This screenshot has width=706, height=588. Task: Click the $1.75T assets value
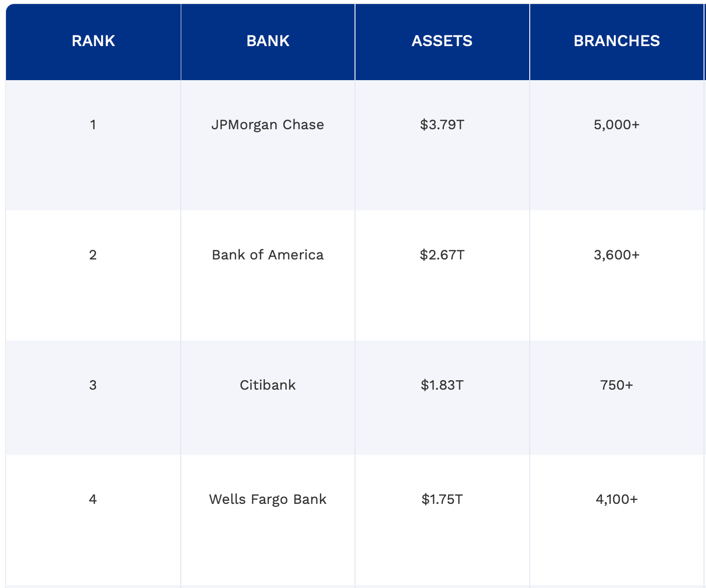coord(442,499)
